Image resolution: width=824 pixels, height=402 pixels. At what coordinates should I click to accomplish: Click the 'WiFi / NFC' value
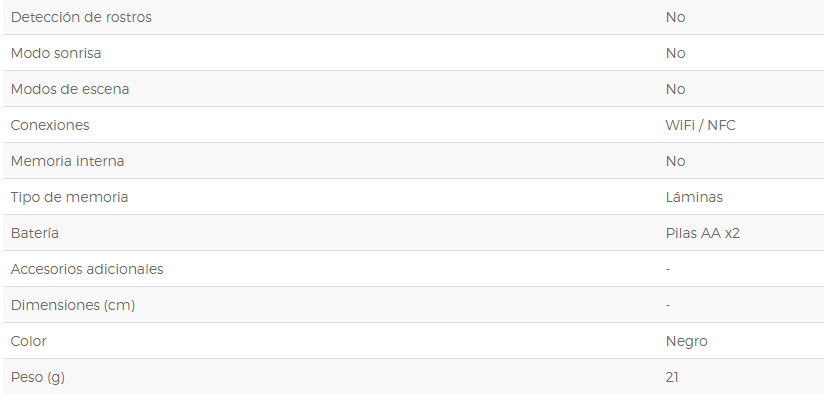[700, 125]
